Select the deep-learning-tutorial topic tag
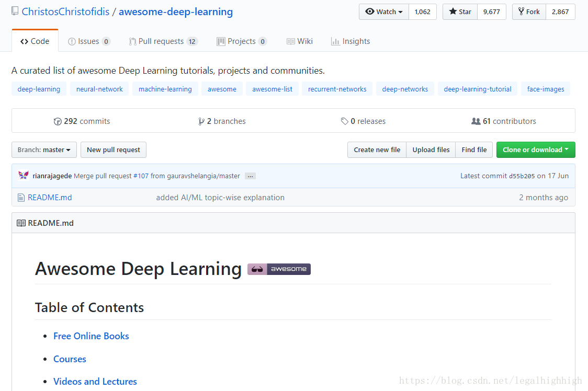The height and width of the screenshot is (391, 588). point(478,89)
